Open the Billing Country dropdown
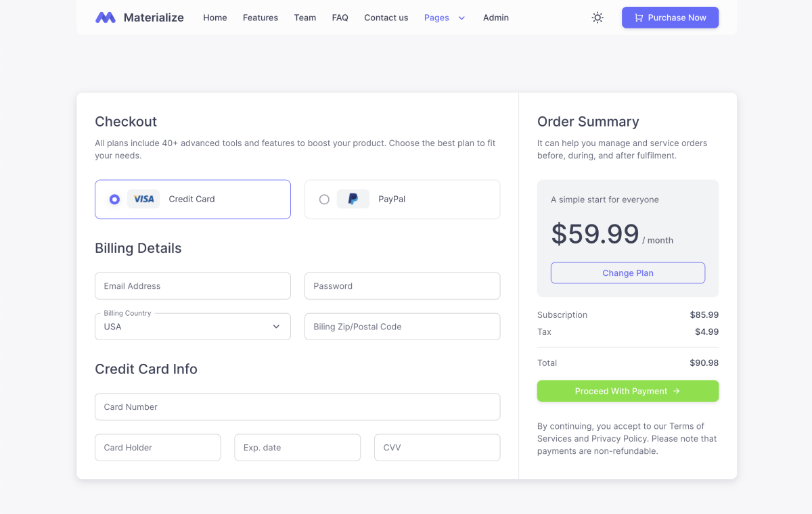812x514 pixels. pos(192,326)
